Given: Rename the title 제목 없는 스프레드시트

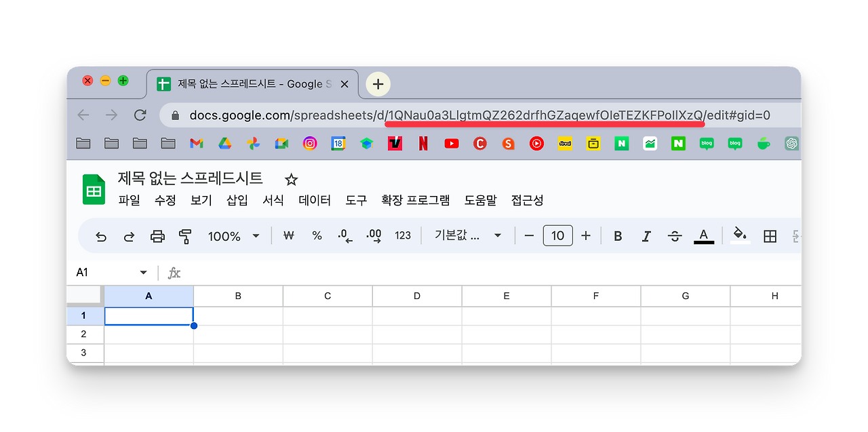Looking at the screenshot, I should (190, 178).
